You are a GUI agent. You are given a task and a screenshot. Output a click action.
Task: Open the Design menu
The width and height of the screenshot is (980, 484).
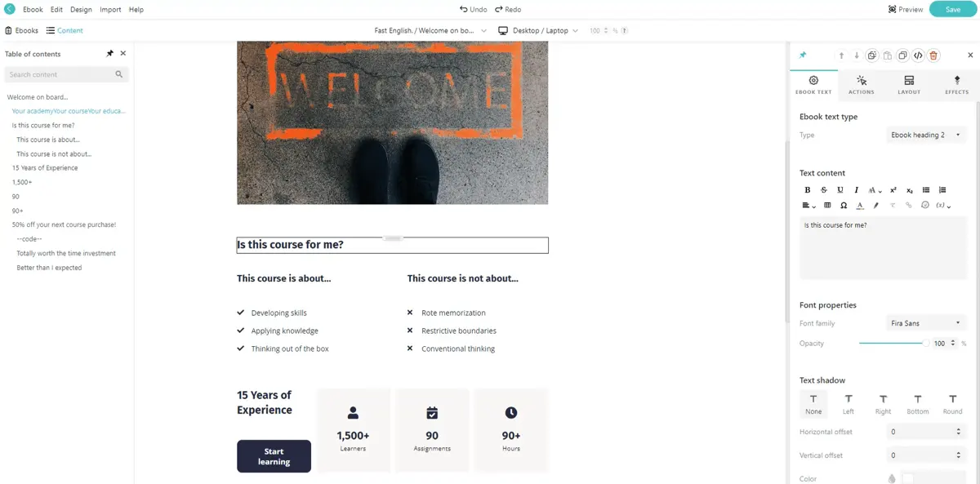point(81,10)
